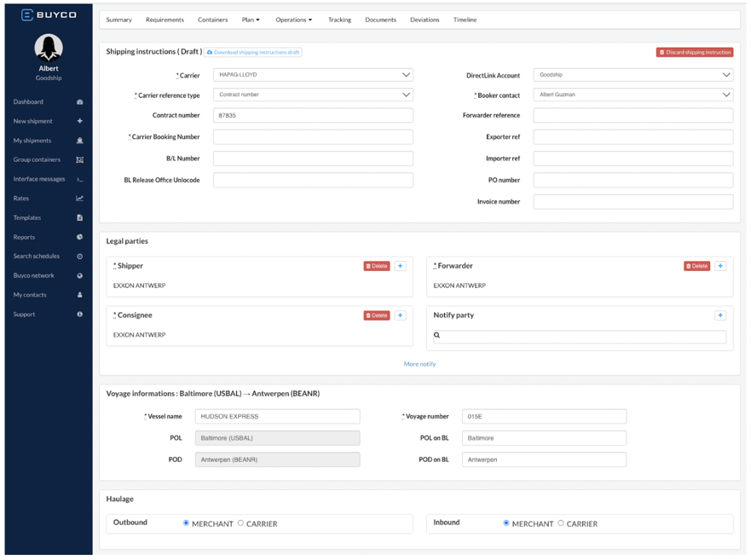
Task: Click the Forwarder reference input field
Action: click(x=633, y=115)
